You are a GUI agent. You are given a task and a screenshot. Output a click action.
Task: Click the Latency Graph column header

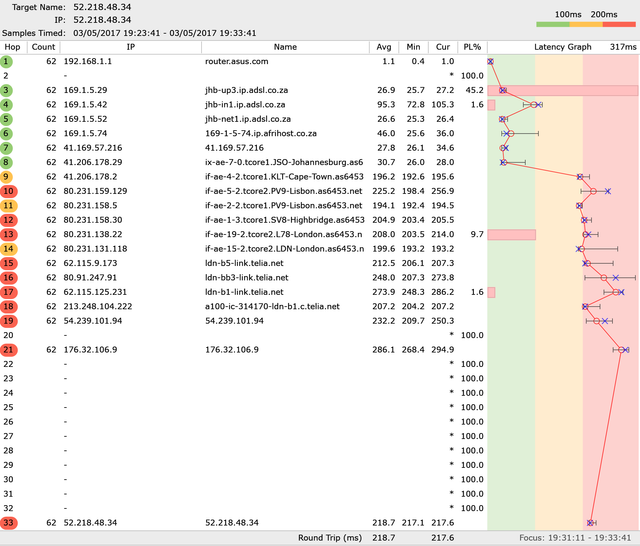tap(562, 47)
